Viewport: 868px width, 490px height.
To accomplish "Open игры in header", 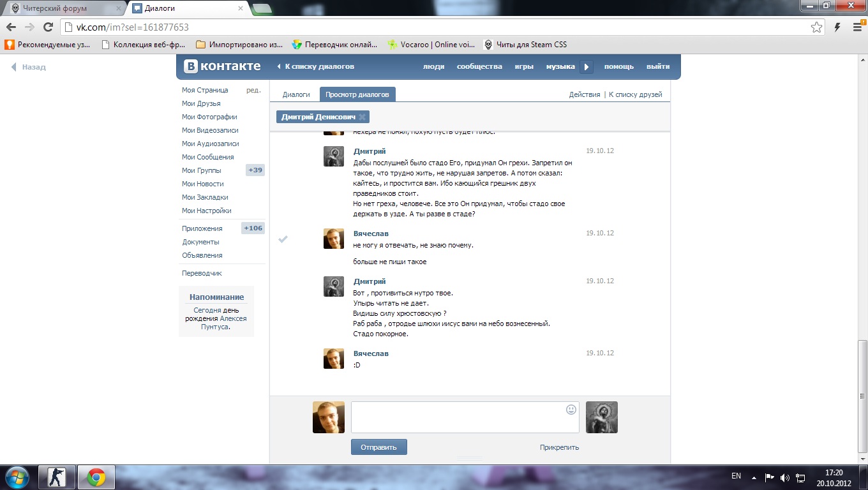I will (x=524, y=66).
